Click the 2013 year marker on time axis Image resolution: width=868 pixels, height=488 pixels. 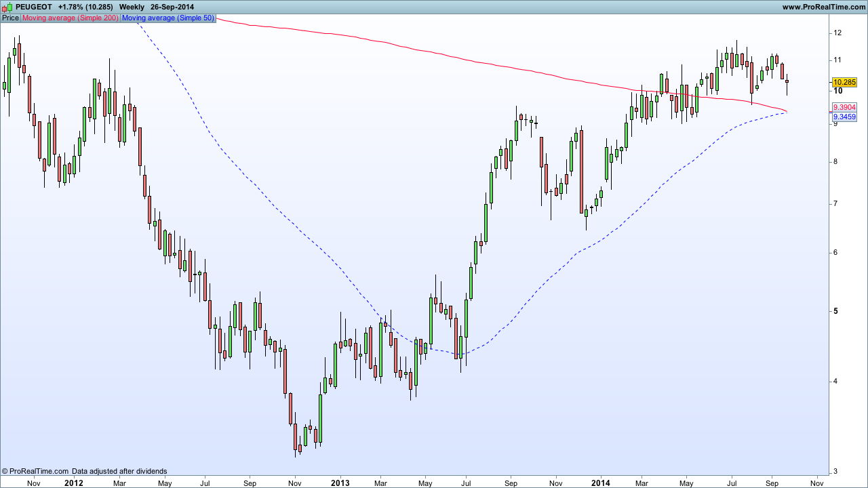click(340, 483)
